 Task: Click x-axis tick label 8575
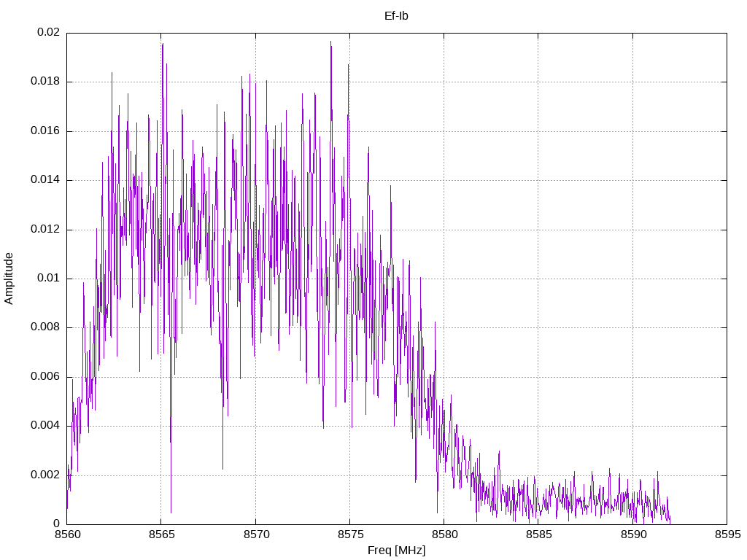[350, 534]
